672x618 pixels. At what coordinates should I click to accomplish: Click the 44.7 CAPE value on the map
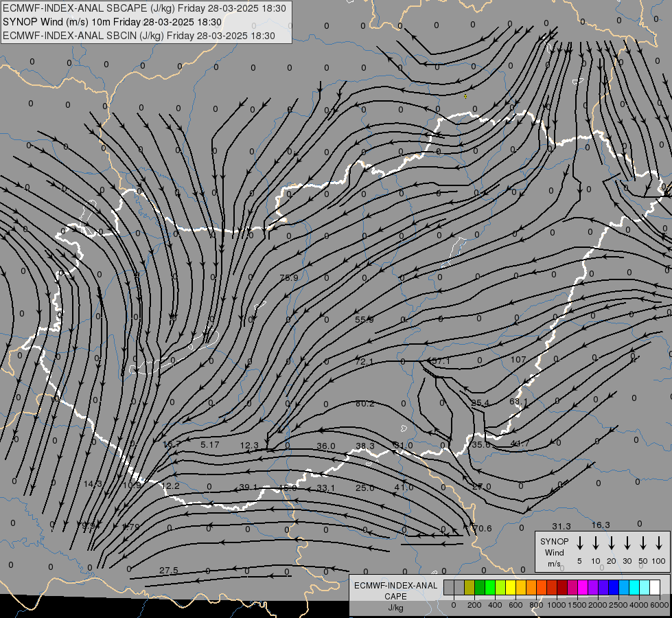520,444
